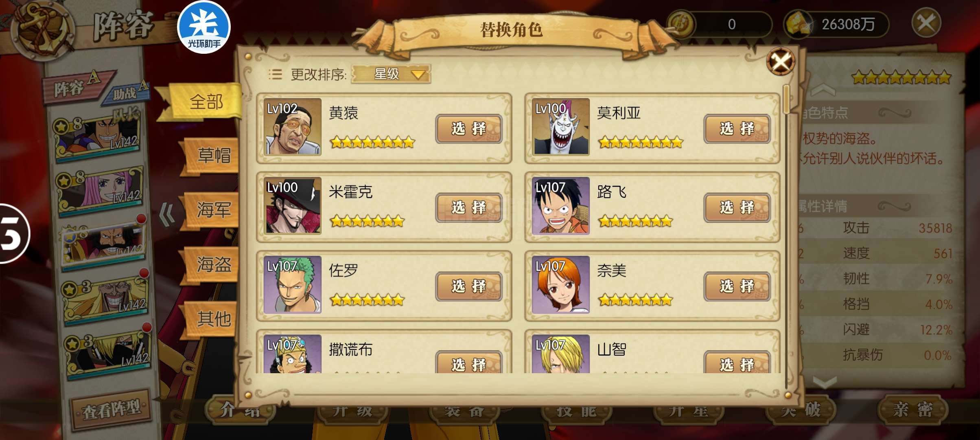
Task: Open the 星级 sort order dropdown
Action: tap(391, 74)
